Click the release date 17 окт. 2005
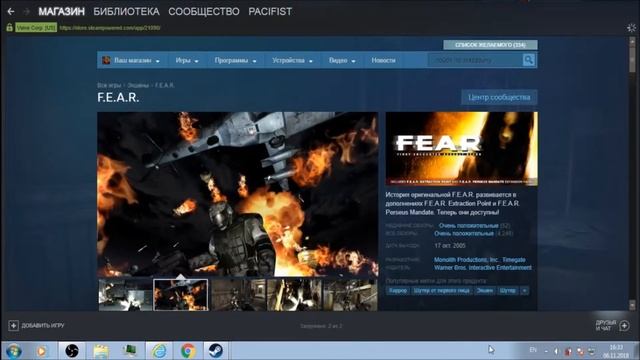This screenshot has width=640, height=360. click(450, 246)
